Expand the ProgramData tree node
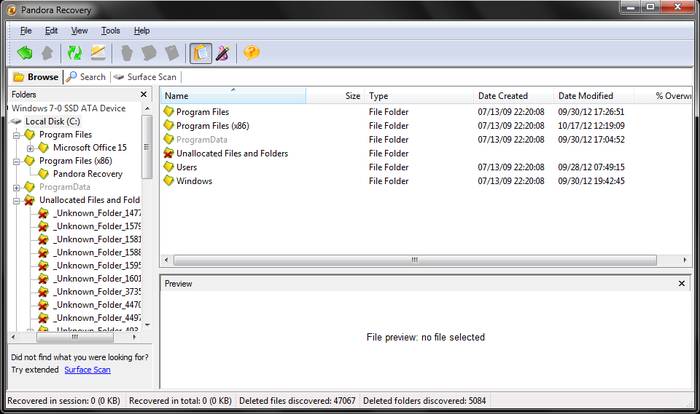 click(x=17, y=188)
